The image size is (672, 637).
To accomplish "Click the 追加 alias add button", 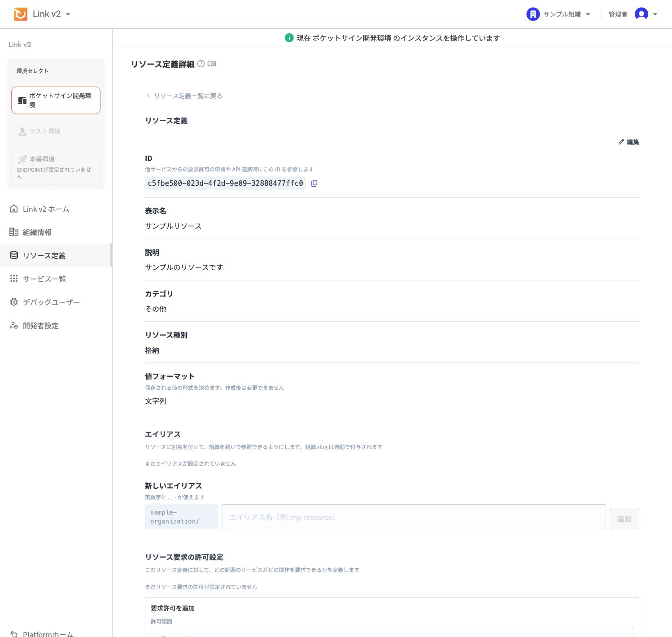I will click(x=624, y=519).
